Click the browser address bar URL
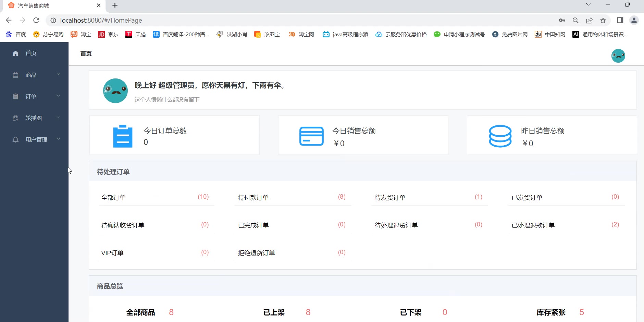The image size is (644, 322). click(x=101, y=20)
